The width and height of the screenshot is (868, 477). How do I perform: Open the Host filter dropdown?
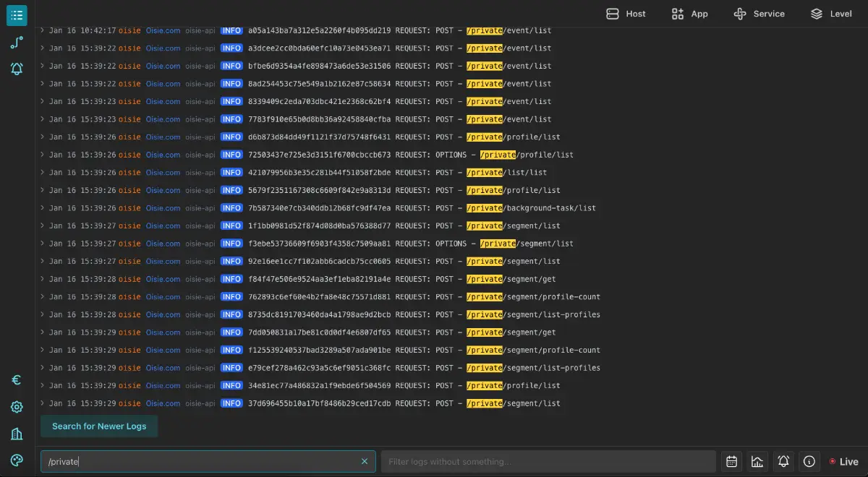(626, 14)
